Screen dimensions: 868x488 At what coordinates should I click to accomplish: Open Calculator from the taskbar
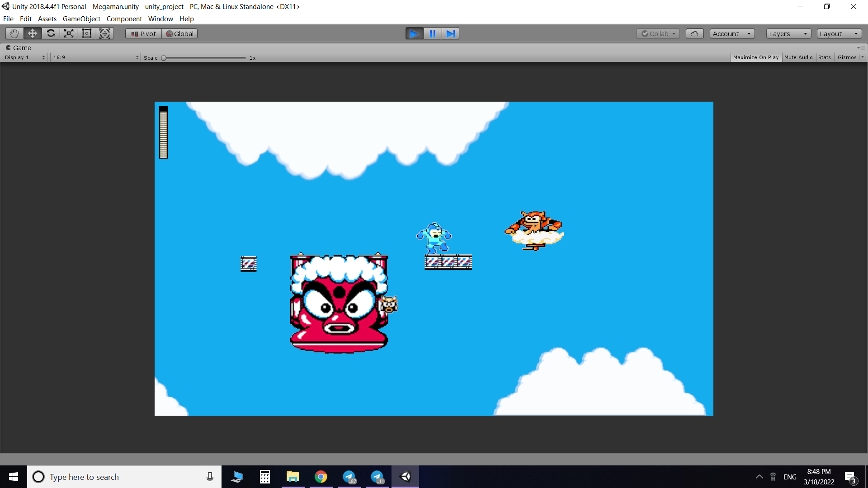coord(265,477)
